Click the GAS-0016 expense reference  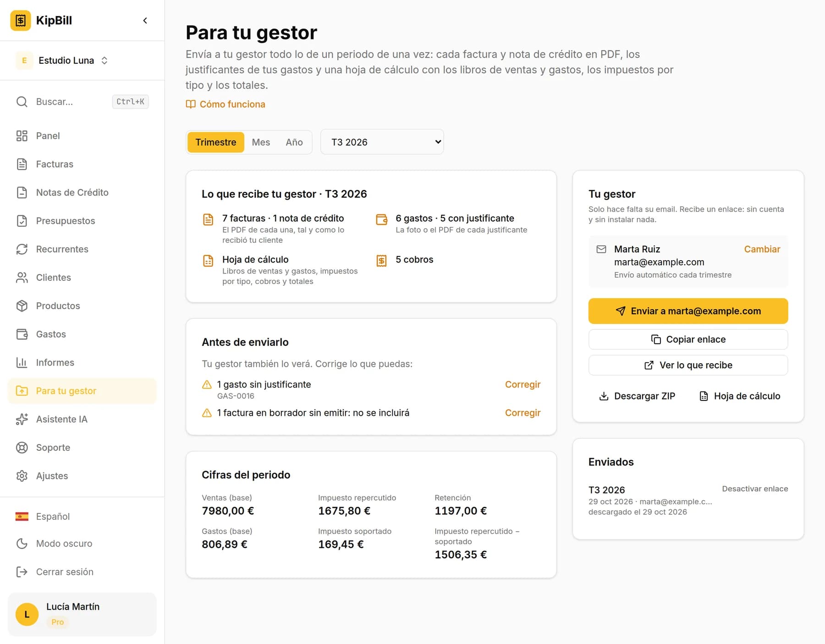click(236, 396)
